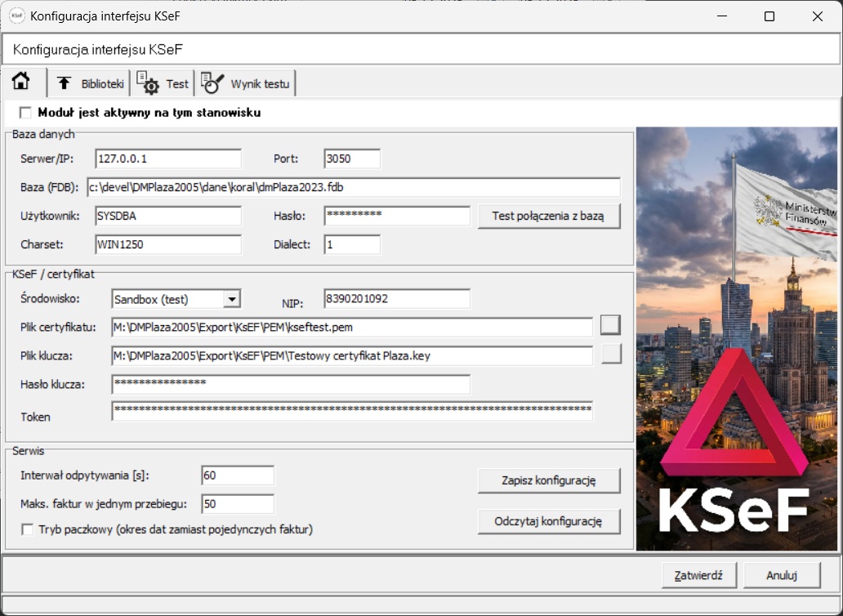The width and height of the screenshot is (843, 616).
Task: Click the Token field
Action: 352,411
